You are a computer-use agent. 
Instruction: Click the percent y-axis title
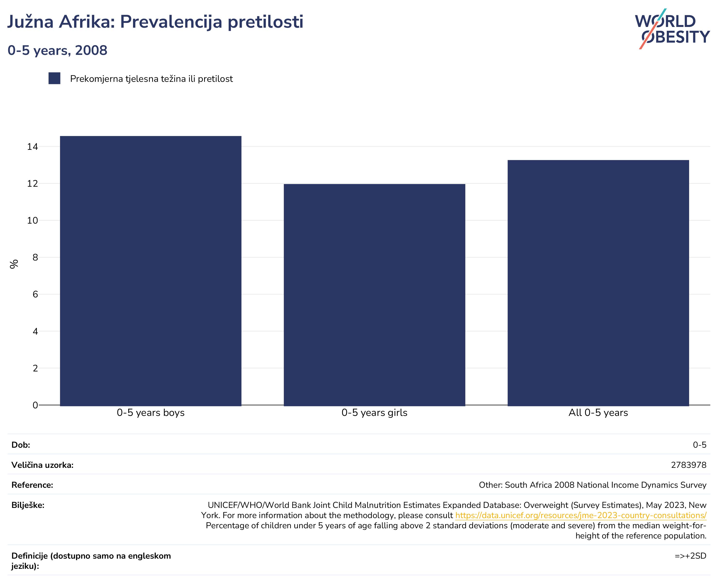(x=14, y=264)
